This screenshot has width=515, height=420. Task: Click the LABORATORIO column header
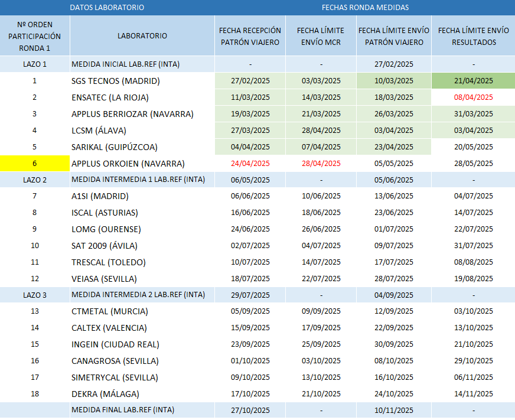(x=142, y=36)
